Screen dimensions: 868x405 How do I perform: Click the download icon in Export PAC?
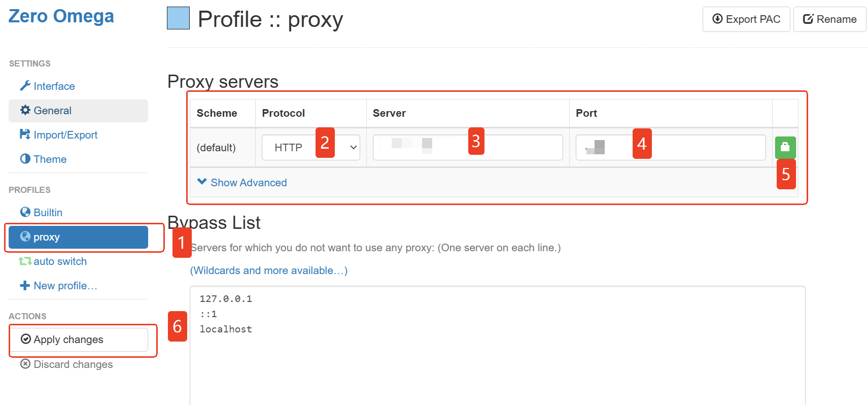(x=717, y=19)
